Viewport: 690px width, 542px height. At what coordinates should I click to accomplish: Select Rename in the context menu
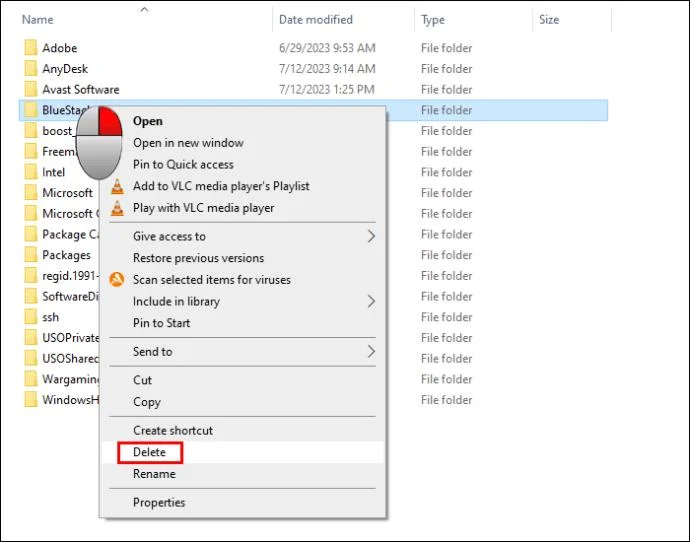tap(154, 474)
